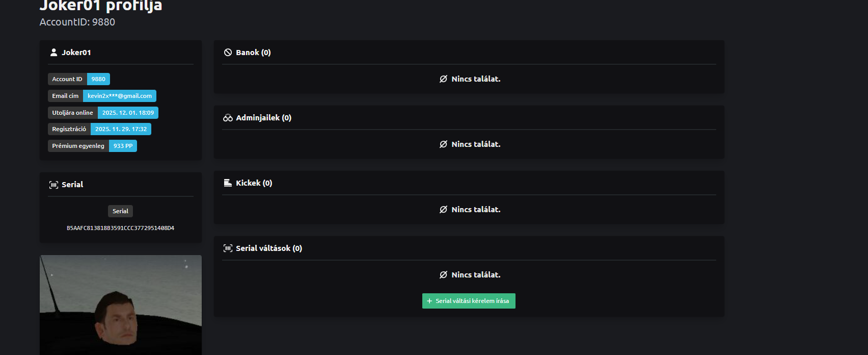
Task: Click the Regisztráció date badge
Action: [121, 129]
